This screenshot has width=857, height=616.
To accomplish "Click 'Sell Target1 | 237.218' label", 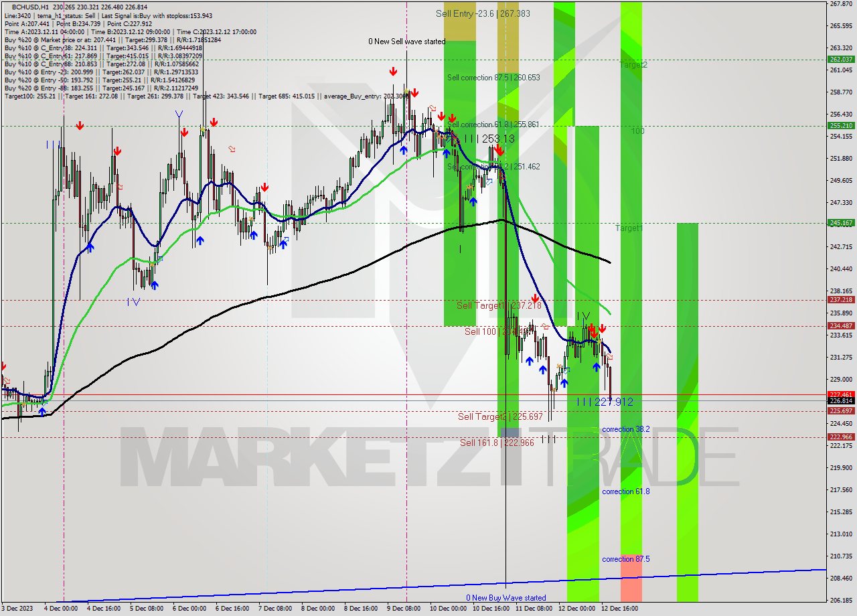I will pos(498,305).
